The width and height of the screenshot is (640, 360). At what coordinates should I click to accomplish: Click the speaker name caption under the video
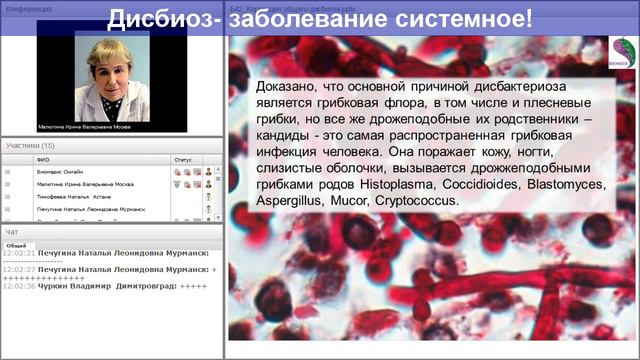(84, 127)
